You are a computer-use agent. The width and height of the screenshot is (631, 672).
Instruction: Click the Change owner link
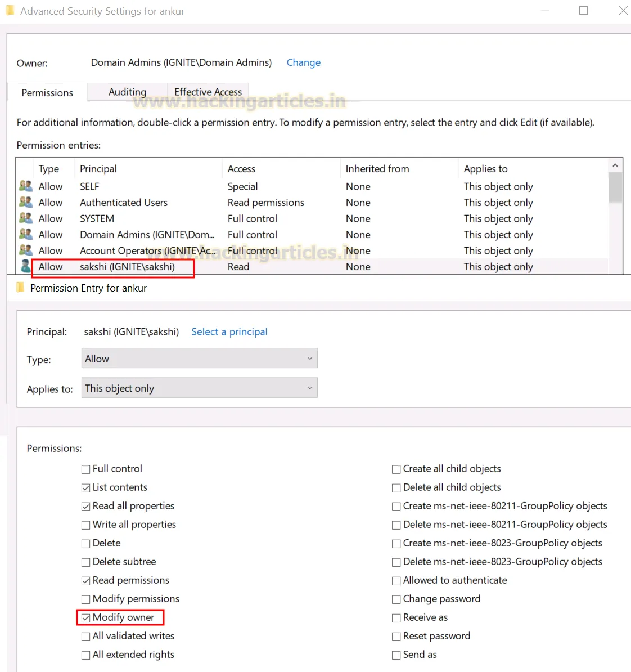[x=303, y=62]
